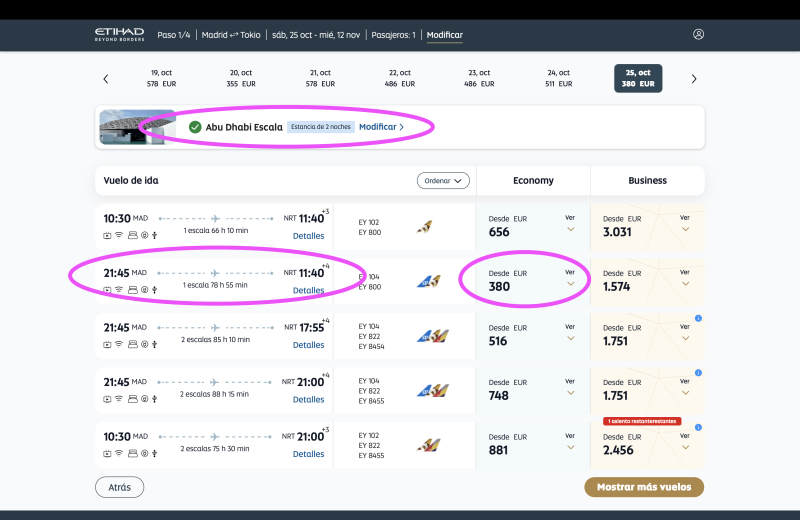Expand Economy fare 380 EUR via Ver

click(x=570, y=278)
